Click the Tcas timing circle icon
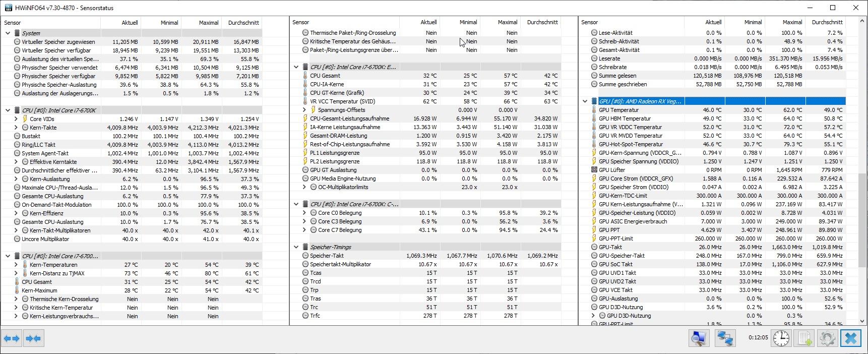The image size is (868, 354). click(x=305, y=273)
